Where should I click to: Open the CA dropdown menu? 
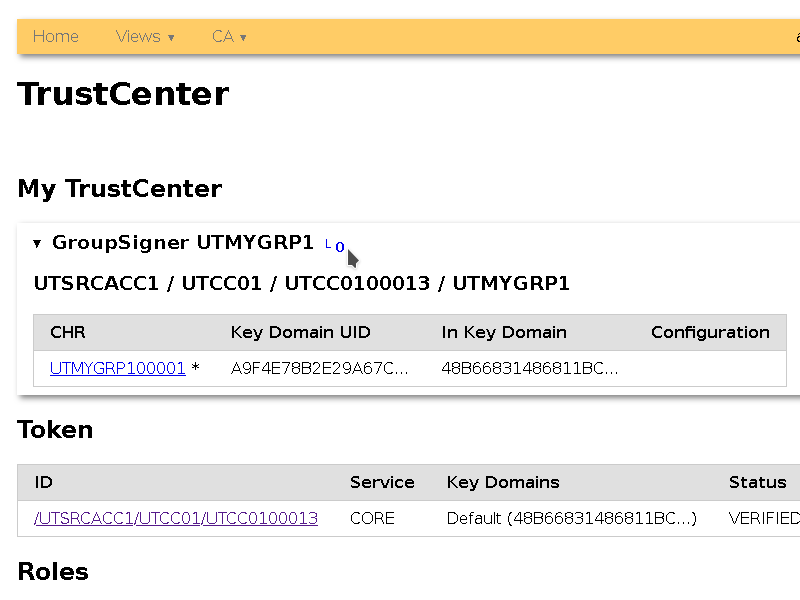228,37
